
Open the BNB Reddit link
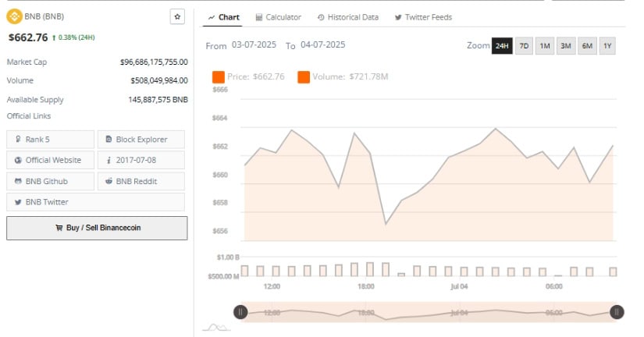141,181
